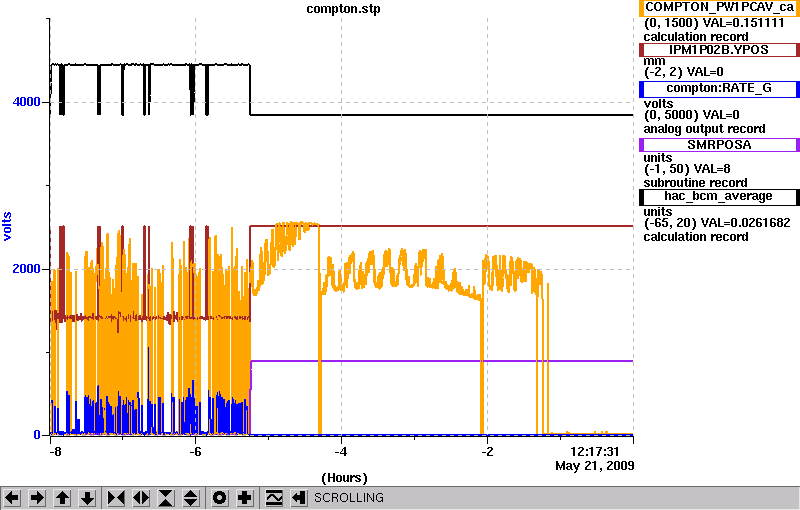The image size is (800, 510).
Task: Zoom in vertically with the hourglass-shaped icon
Action: (166, 498)
